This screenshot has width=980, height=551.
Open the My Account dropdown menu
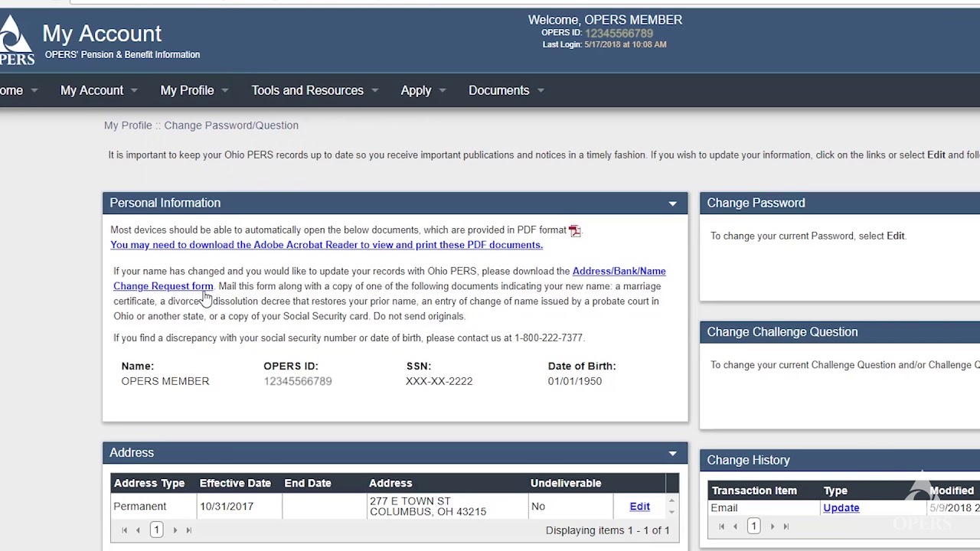click(99, 90)
